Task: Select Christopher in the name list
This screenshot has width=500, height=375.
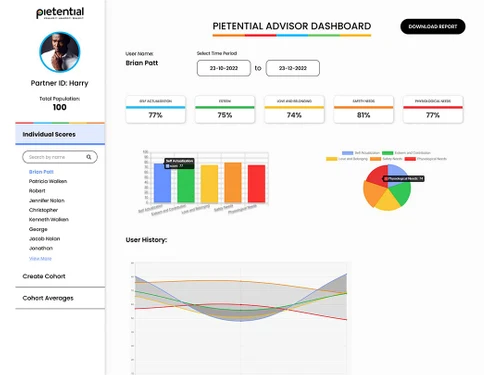Action: pyautogui.click(x=43, y=210)
